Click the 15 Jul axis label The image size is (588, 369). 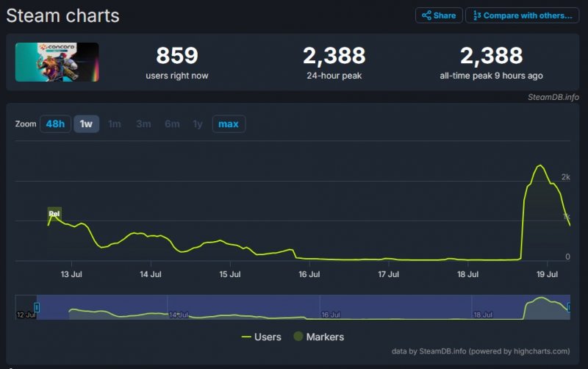(230, 274)
